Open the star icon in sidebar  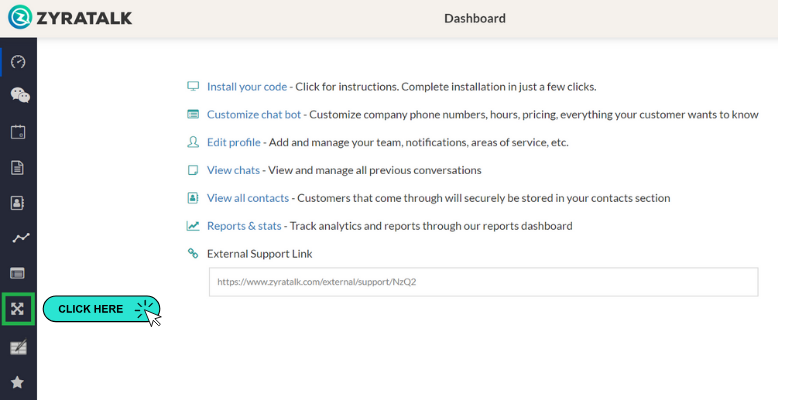point(18,382)
